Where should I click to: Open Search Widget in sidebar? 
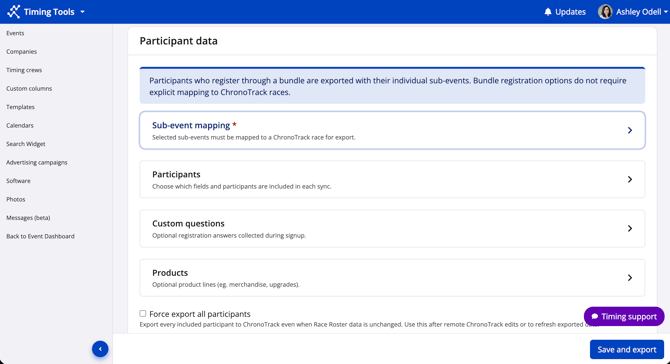tap(26, 144)
